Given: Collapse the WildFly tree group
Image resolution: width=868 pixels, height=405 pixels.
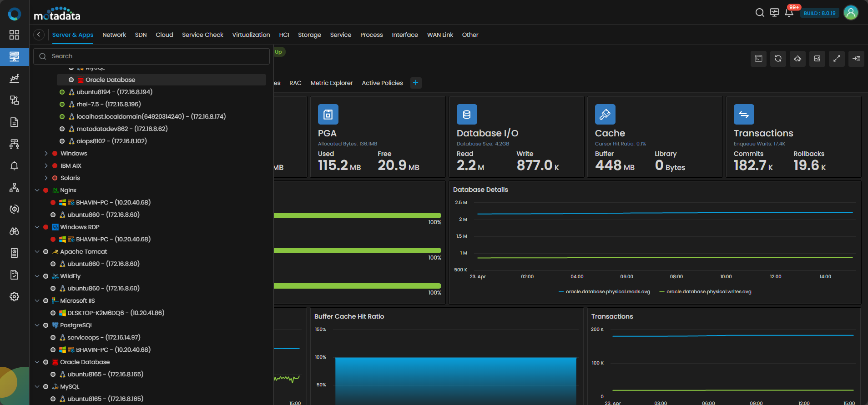Looking at the screenshot, I should pyautogui.click(x=37, y=276).
